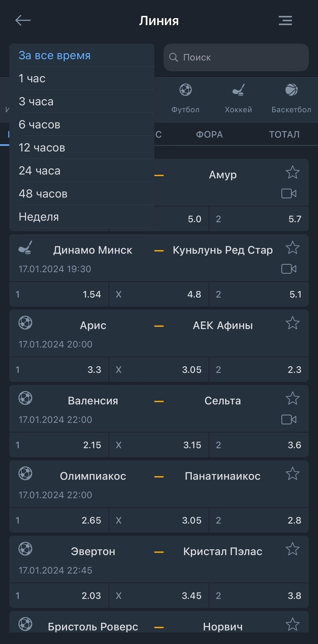Star the Эвертон – Кристал Пэлас match
Viewport: 318px width, 644px height.
coord(292,549)
